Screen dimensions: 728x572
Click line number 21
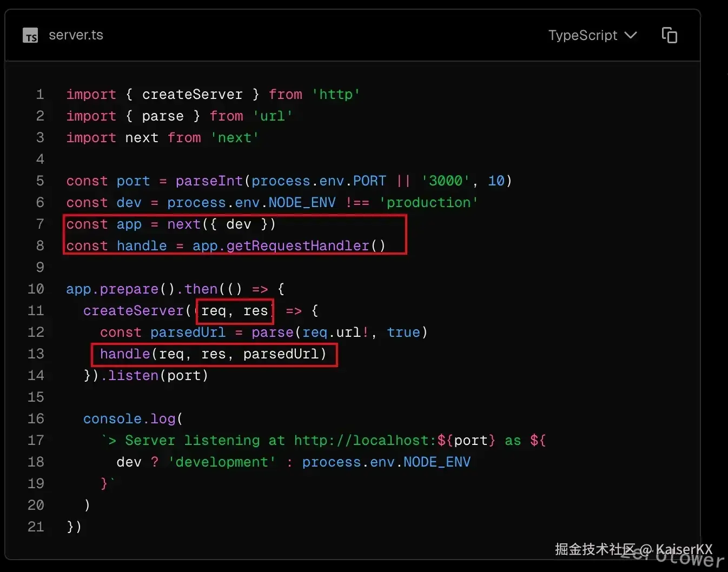click(36, 527)
